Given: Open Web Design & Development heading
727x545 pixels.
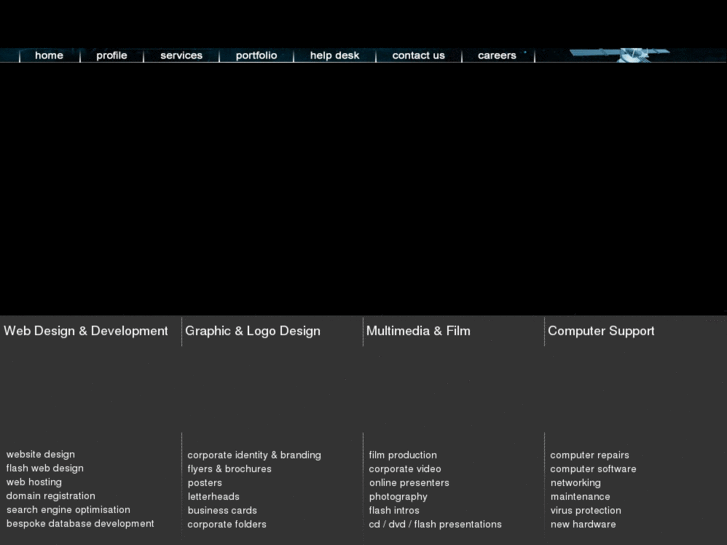Looking at the screenshot, I should [86, 331].
